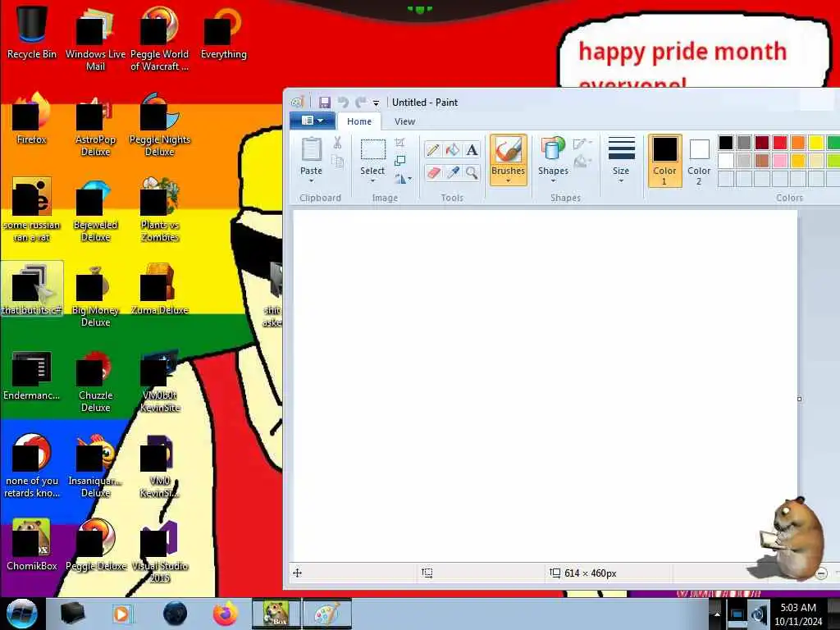
Task: Click the taskbar clock showing 5:03 AM
Action: click(x=797, y=614)
